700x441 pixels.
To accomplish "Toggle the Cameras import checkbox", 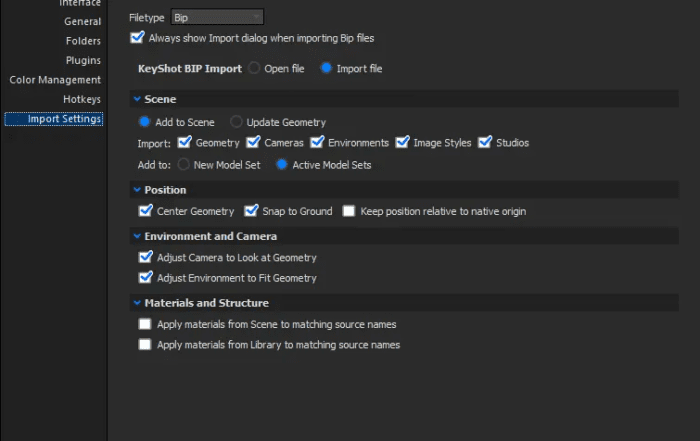I will click(x=253, y=142).
